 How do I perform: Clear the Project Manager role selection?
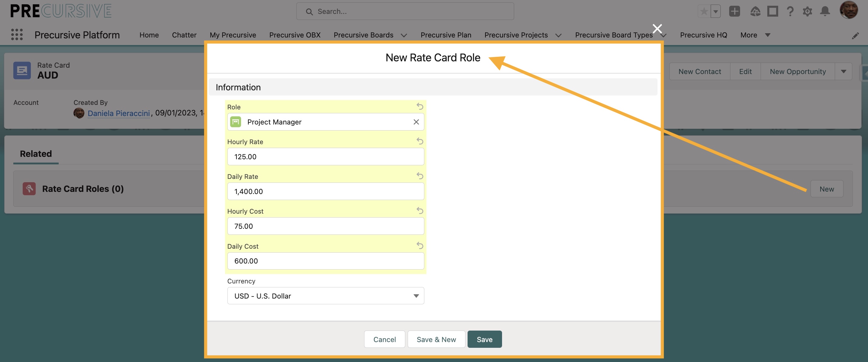coord(416,122)
